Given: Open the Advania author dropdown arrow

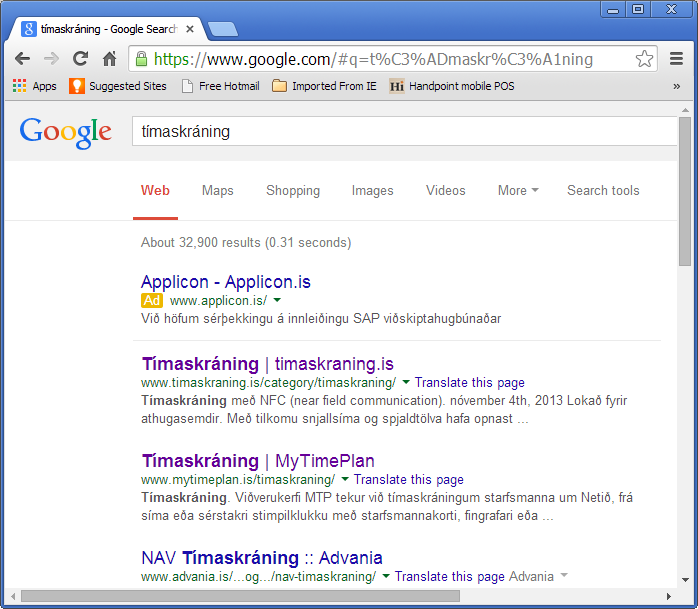Looking at the screenshot, I should (x=564, y=575).
